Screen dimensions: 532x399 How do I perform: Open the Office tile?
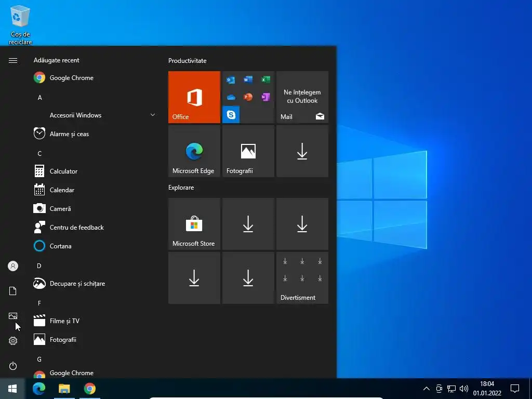(x=194, y=97)
